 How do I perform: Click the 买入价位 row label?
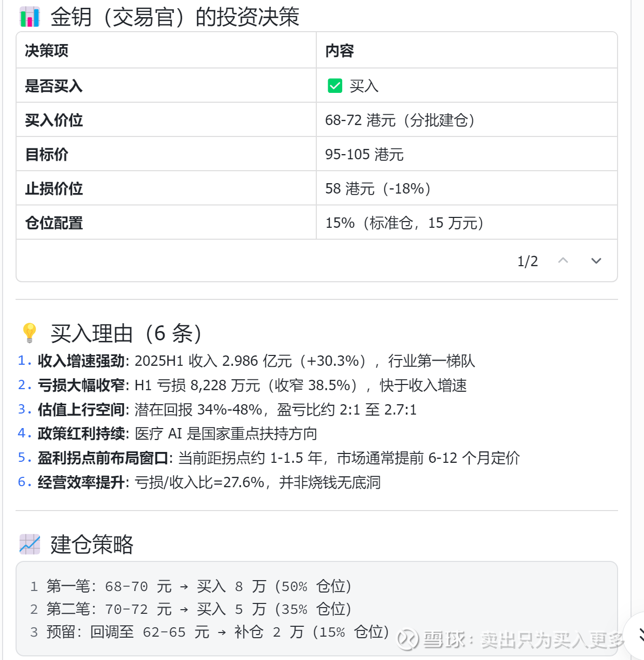click(x=54, y=120)
